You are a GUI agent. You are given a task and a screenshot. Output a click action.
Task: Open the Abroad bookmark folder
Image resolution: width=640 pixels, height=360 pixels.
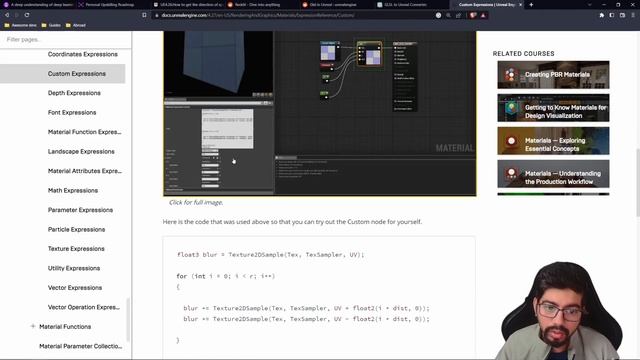[76, 25]
